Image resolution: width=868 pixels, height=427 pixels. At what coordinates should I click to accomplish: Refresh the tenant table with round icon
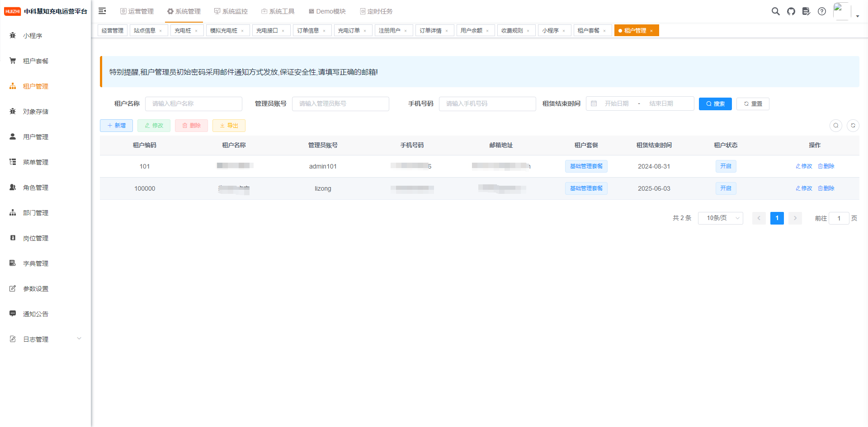tap(853, 126)
